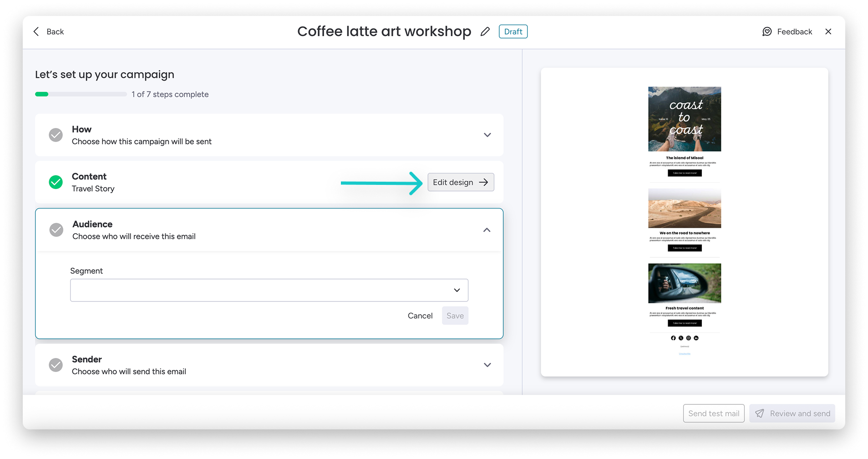
Task: Click 'We on the road to nowhere' heading
Action: [x=685, y=233]
